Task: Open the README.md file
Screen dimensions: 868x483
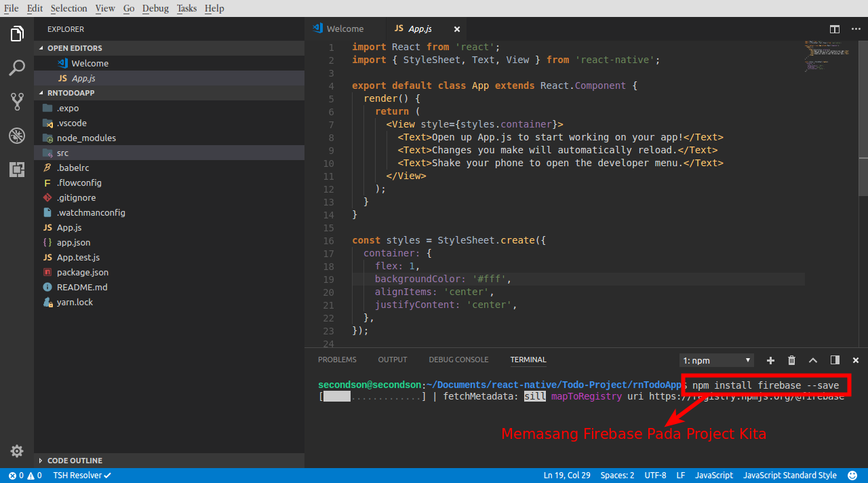Action: [170, 287]
